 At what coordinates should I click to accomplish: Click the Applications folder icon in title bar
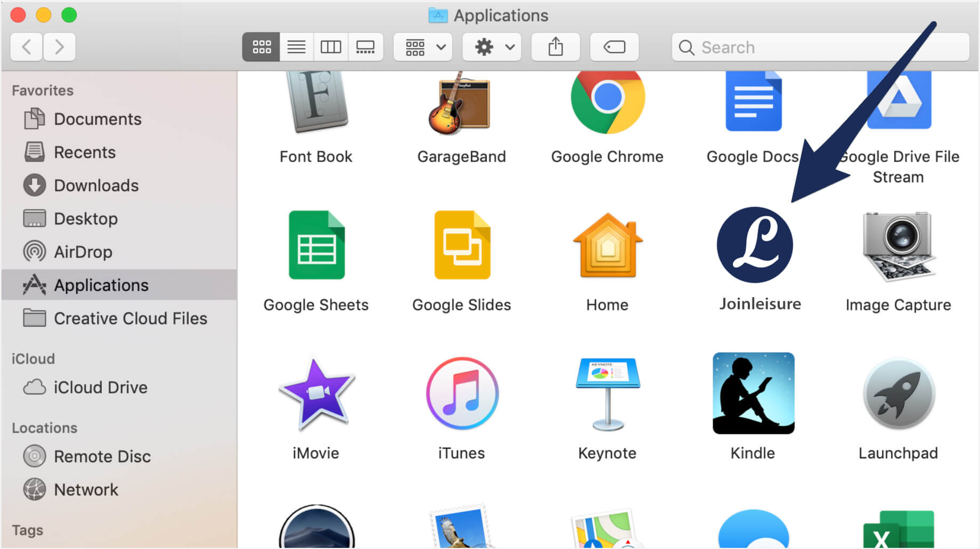coord(438,15)
